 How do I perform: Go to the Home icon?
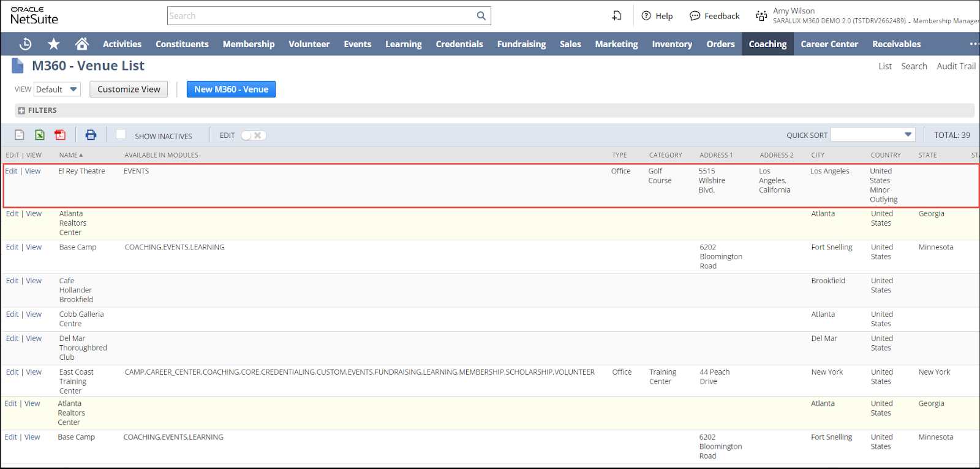point(81,44)
